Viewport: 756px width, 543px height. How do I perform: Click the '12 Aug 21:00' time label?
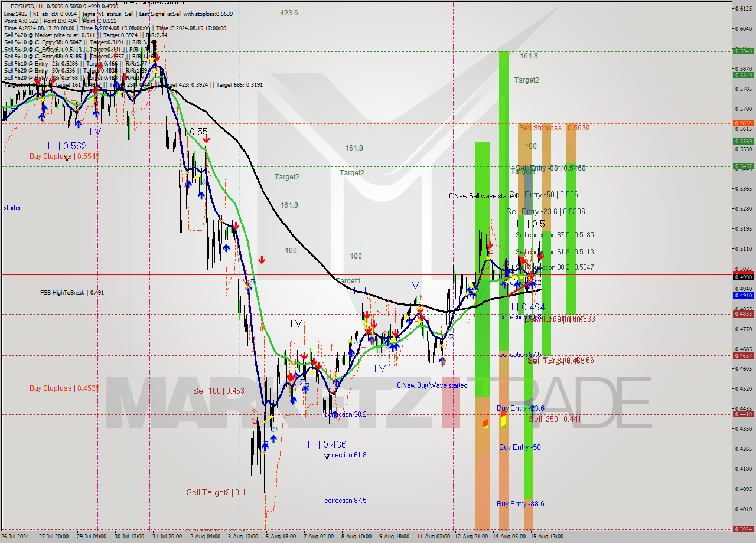click(x=471, y=537)
